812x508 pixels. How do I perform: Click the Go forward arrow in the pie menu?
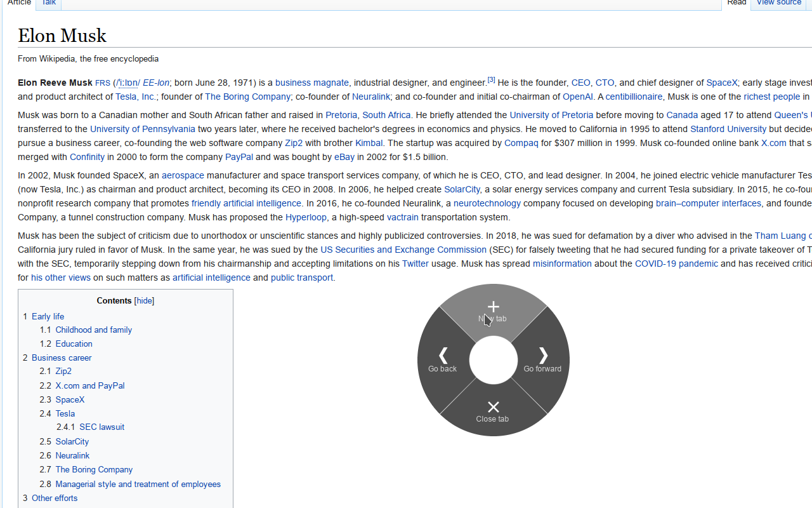[543, 355]
